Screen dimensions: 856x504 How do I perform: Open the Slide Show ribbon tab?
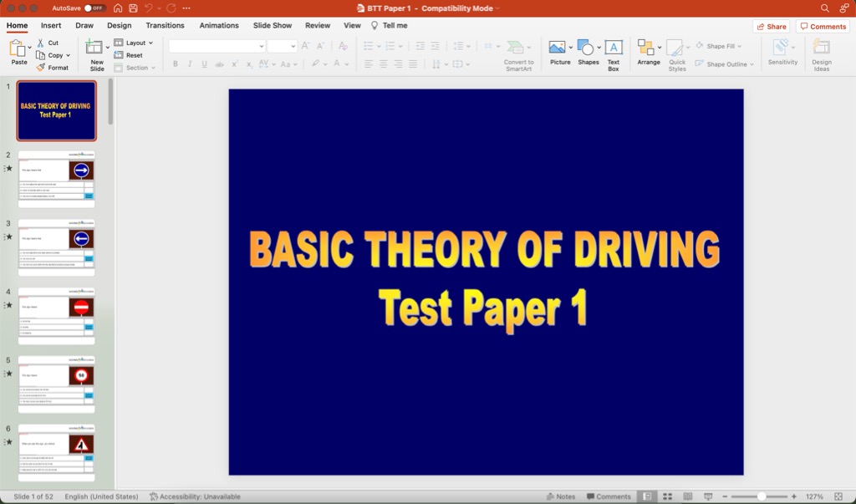[272, 25]
